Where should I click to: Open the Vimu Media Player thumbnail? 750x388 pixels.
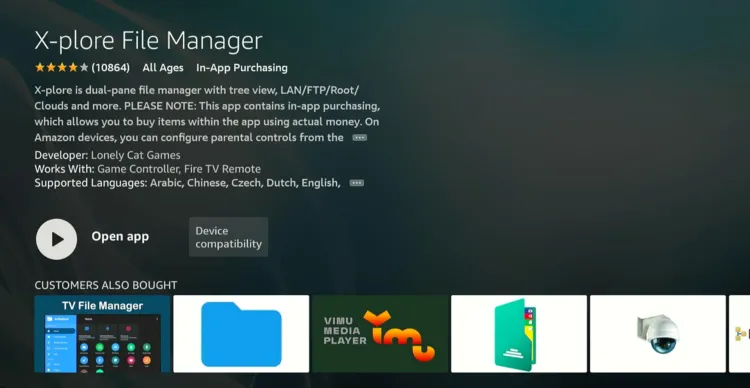click(x=380, y=333)
